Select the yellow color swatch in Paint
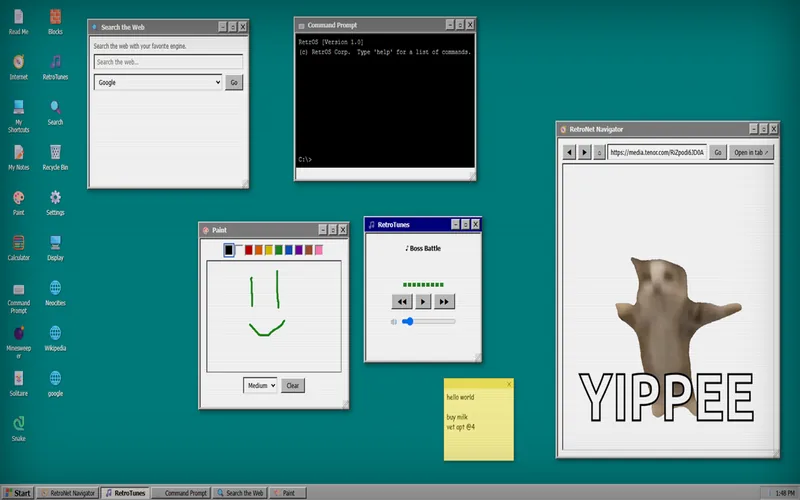Image resolution: width=800 pixels, height=500 pixels. coord(269,250)
